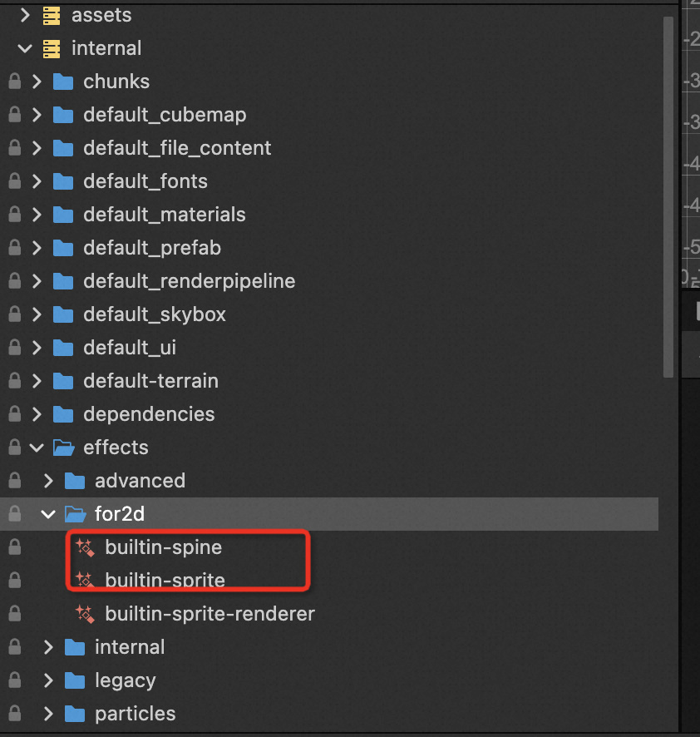Collapse the for2d folder
The height and width of the screenshot is (737, 700).
pos(48,514)
